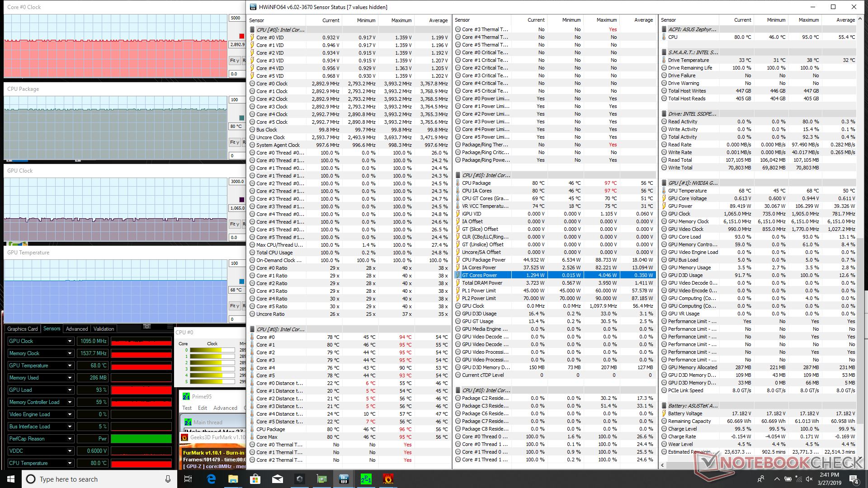
Task: Click the volume icon in the system tray
Action: point(809,479)
